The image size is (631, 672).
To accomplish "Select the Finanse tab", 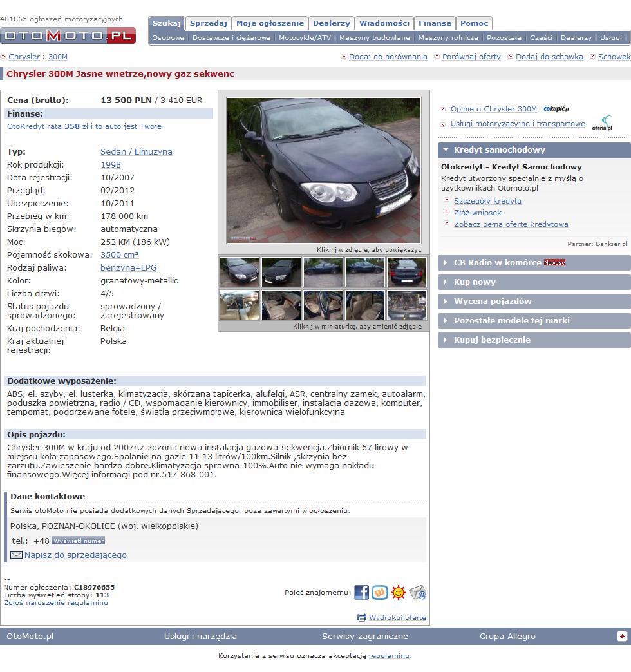I will tap(435, 23).
